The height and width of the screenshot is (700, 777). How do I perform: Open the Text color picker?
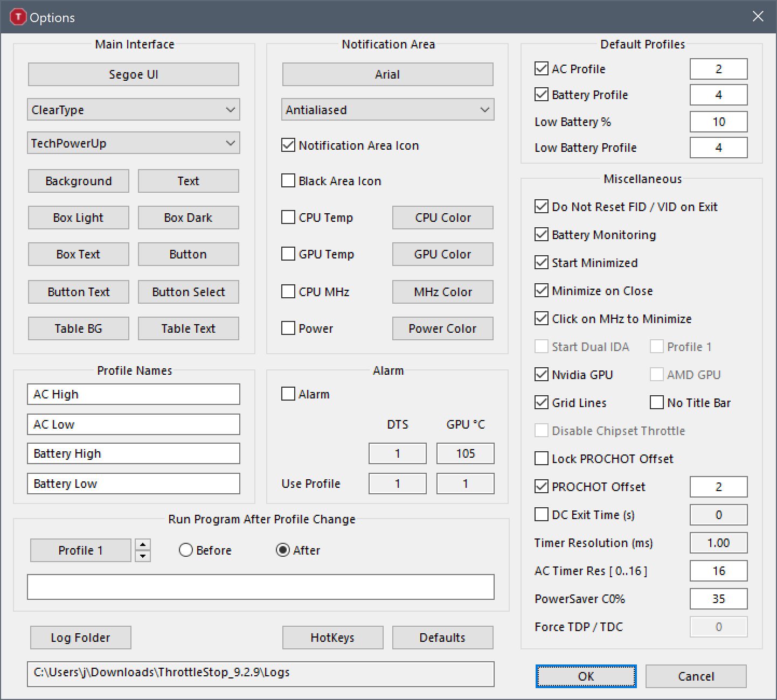click(189, 181)
